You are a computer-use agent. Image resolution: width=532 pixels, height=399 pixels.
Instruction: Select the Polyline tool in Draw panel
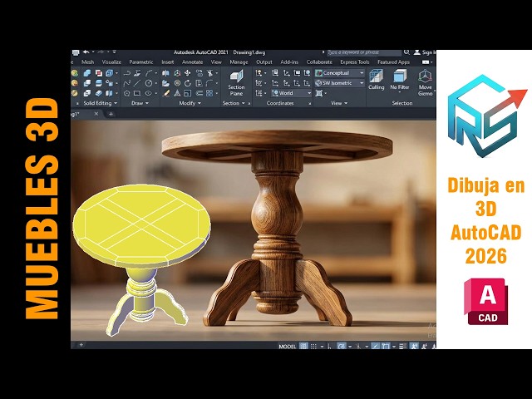(x=127, y=73)
